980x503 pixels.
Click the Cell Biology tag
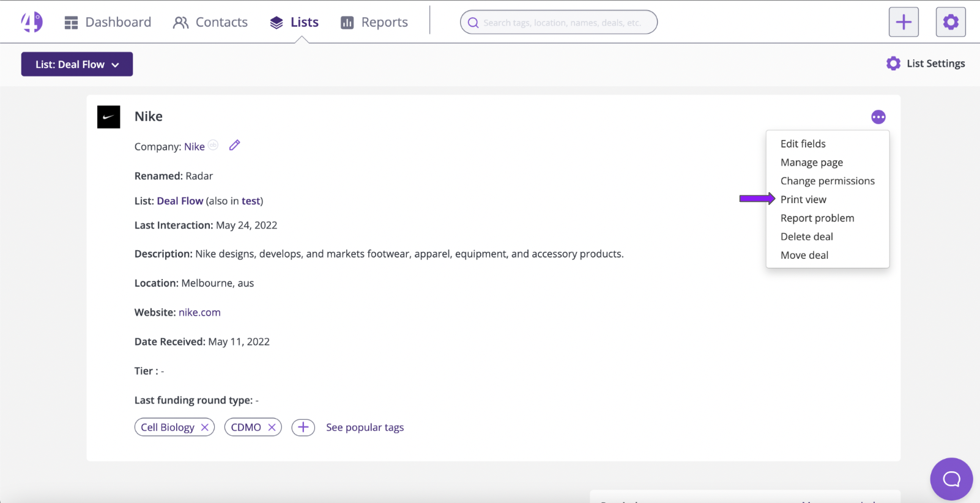168,427
